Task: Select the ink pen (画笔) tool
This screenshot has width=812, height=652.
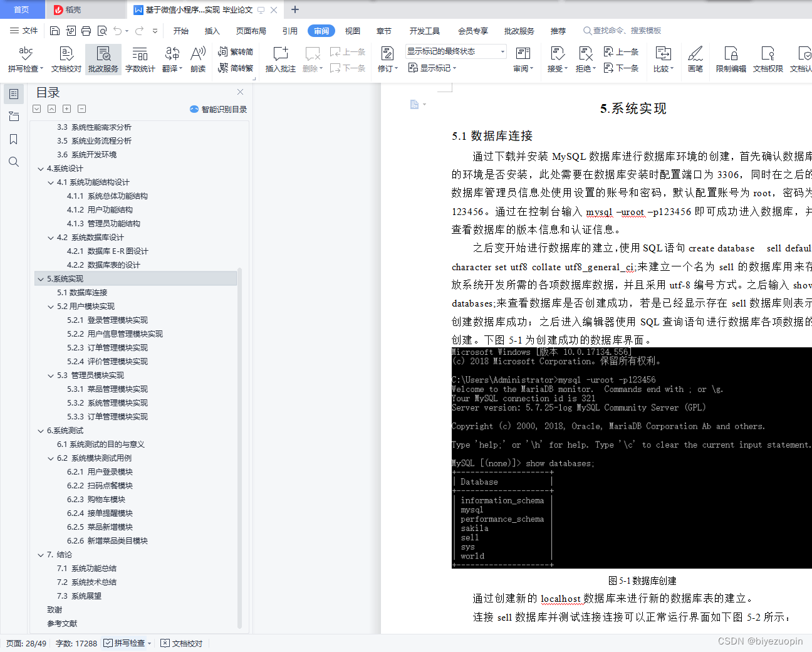Action: pyautogui.click(x=695, y=60)
